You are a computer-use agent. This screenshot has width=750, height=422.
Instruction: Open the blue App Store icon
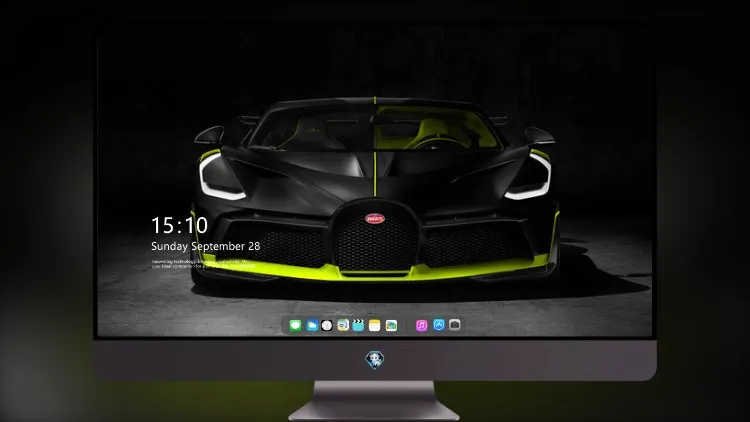coord(439,325)
